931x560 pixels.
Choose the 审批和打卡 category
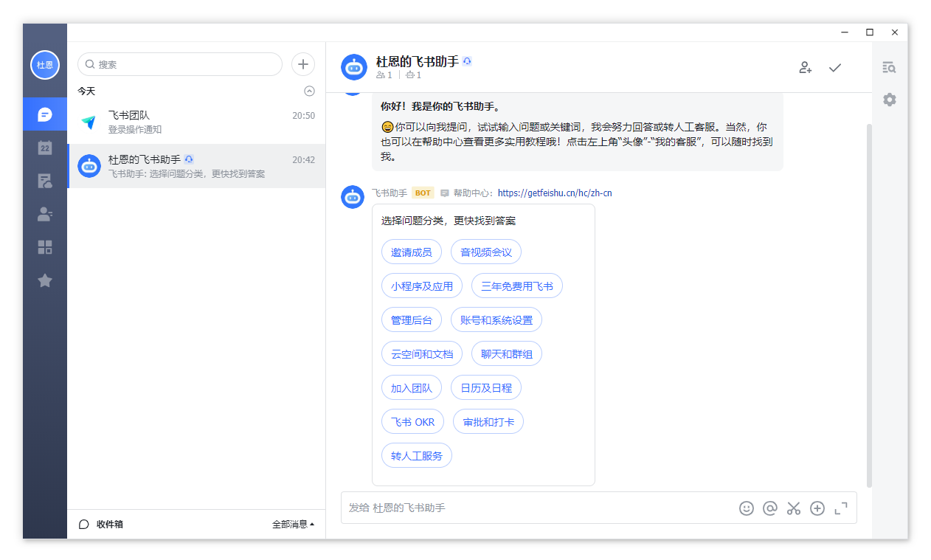click(x=488, y=422)
